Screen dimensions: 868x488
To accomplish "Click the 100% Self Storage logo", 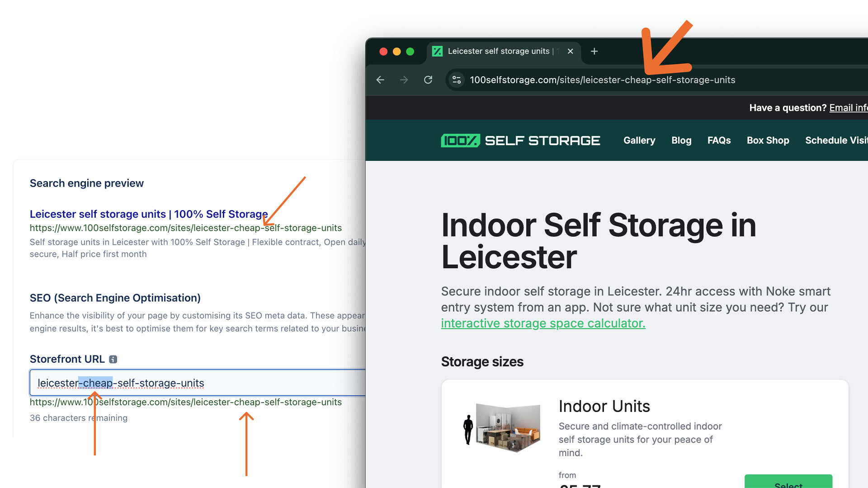I will [520, 141].
